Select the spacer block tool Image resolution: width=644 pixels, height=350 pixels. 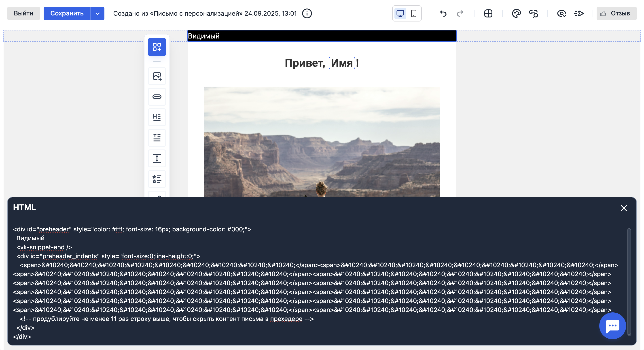[x=157, y=158]
